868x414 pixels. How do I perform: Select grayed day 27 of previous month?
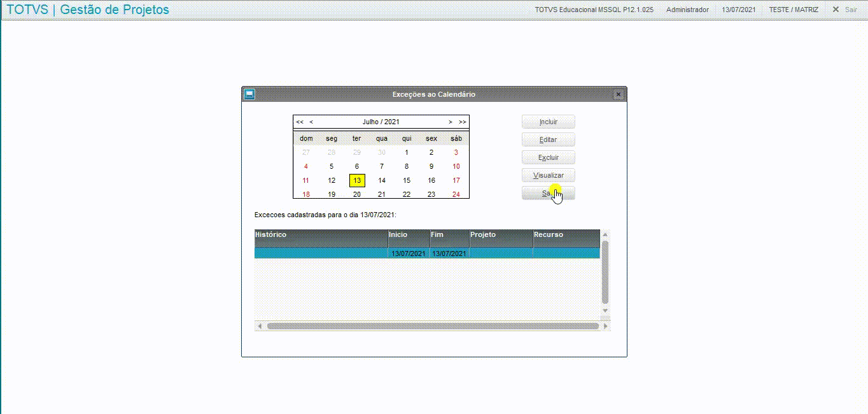[306, 152]
